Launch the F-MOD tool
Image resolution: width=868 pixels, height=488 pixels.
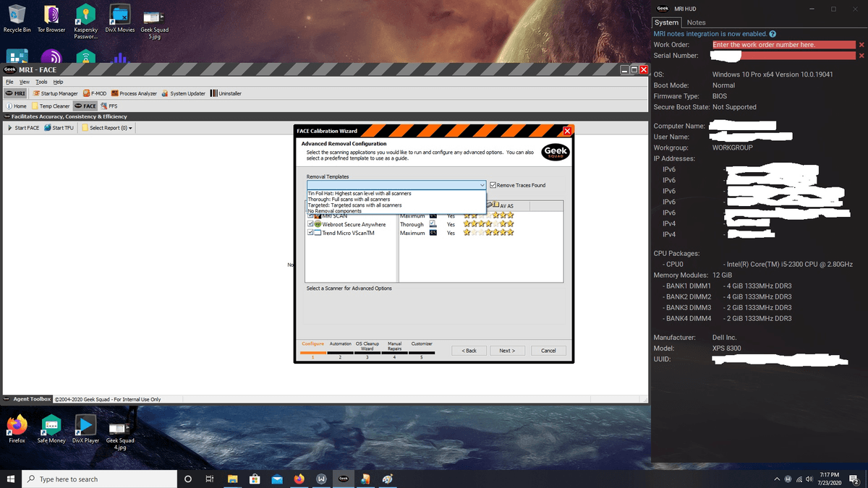pos(95,93)
